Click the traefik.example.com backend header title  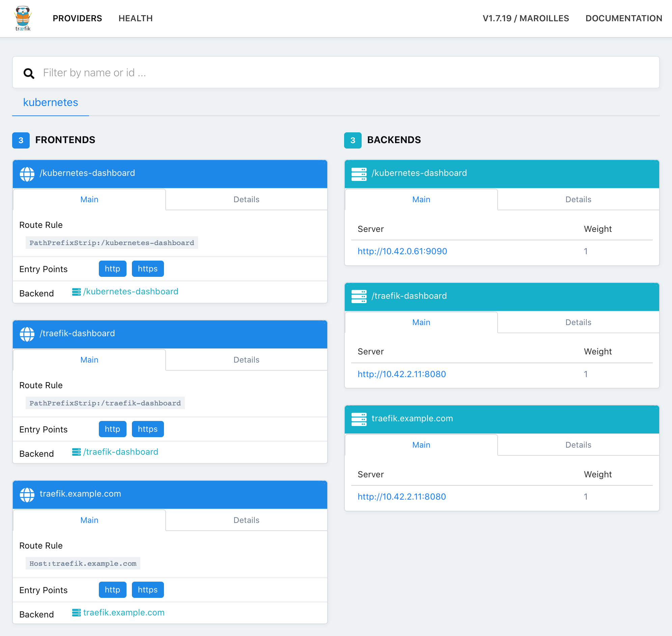coord(412,419)
